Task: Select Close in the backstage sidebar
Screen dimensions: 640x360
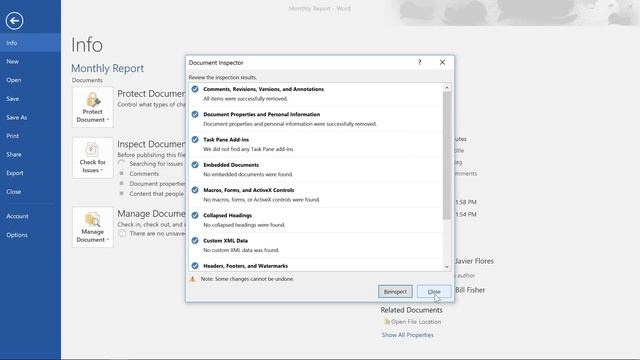Action: (30, 191)
